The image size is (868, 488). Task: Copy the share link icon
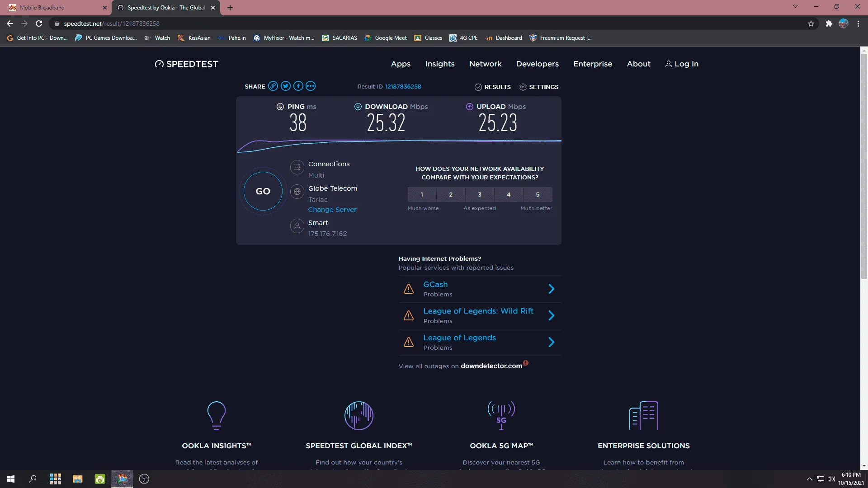pos(273,86)
